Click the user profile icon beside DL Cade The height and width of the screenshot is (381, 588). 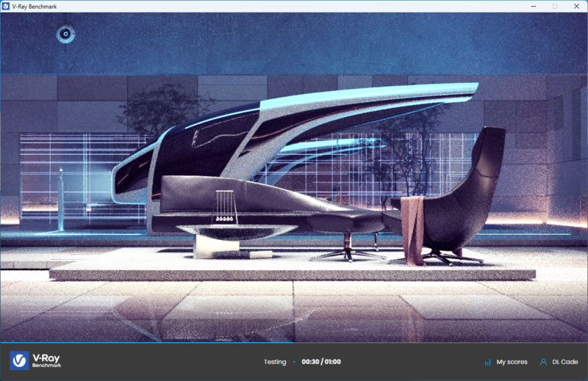tap(543, 362)
